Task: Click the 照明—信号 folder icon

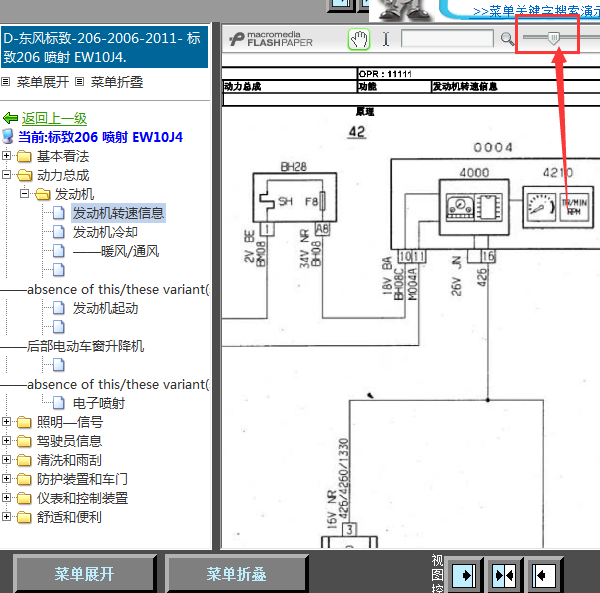Action: (24, 422)
